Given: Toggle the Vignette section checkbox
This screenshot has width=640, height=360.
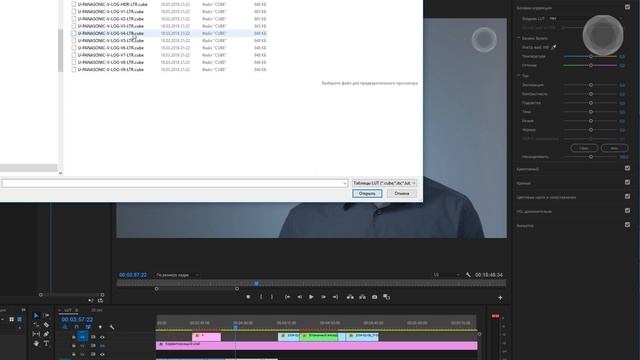Looking at the screenshot, I should pos(627,225).
